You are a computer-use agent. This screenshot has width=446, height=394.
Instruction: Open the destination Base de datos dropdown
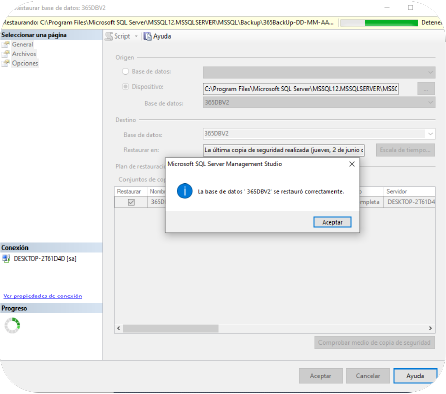[x=430, y=134]
